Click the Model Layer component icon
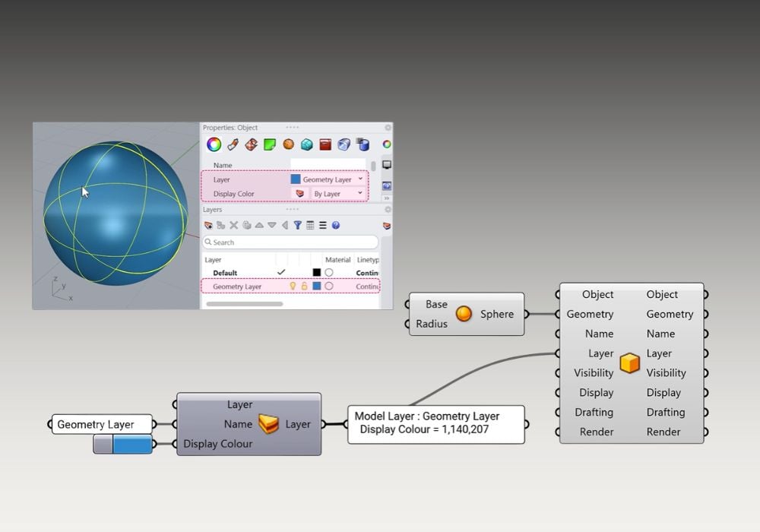The width and height of the screenshot is (760, 532). (268, 424)
